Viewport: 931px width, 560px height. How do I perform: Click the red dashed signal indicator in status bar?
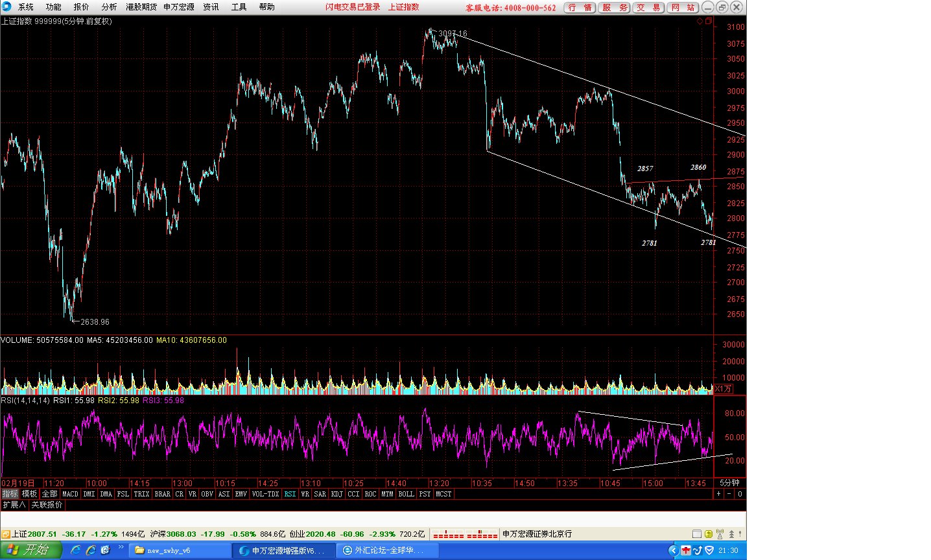[x=465, y=534]
